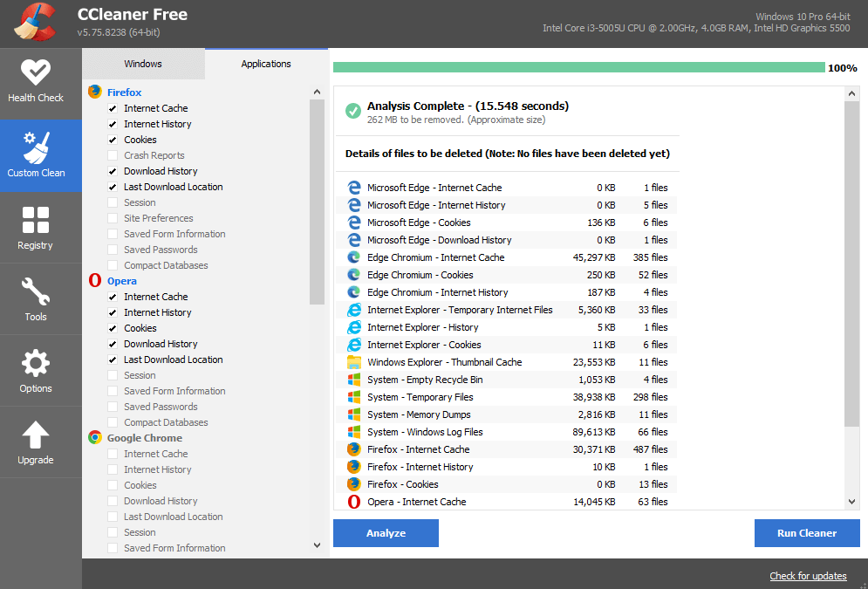Switch to the Applications tab
Screen dimensions: 868x589
pyautogui.click(x=266, y=64)
